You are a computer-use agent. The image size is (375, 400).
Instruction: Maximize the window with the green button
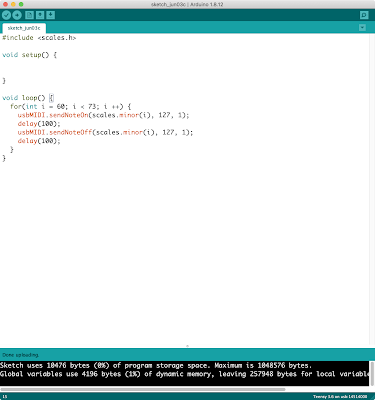click(21, 4)
